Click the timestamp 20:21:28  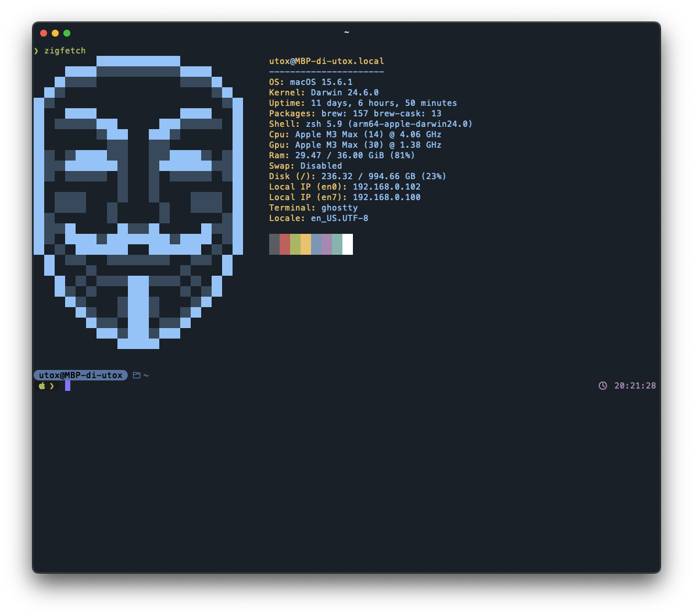click(634, 385)
